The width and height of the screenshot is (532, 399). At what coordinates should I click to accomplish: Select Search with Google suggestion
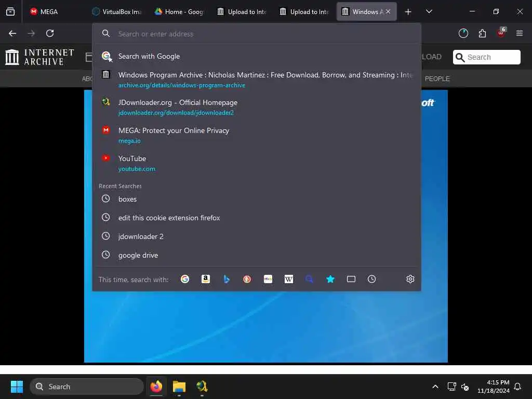(257, 56)
